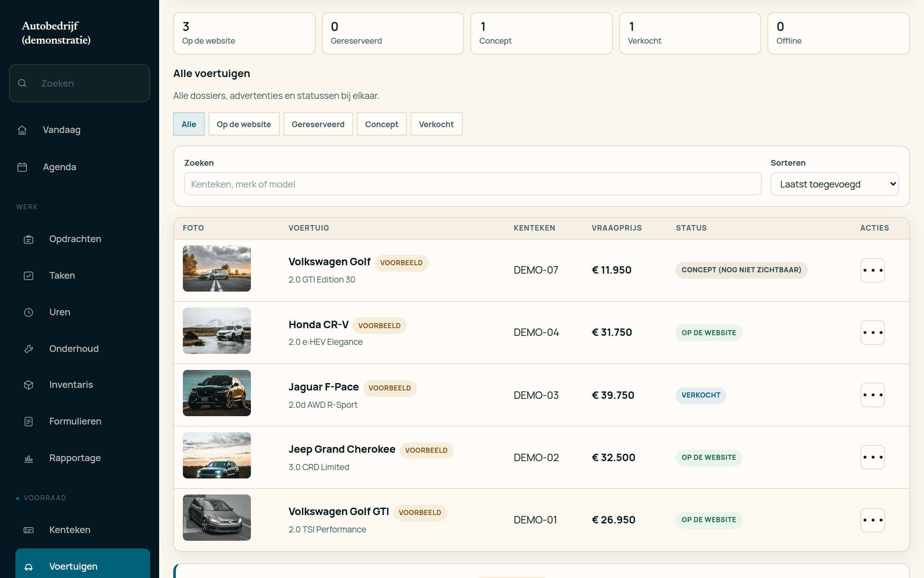Click the Status column header
The width and height of the screenshot is (924, 578).
691,228
